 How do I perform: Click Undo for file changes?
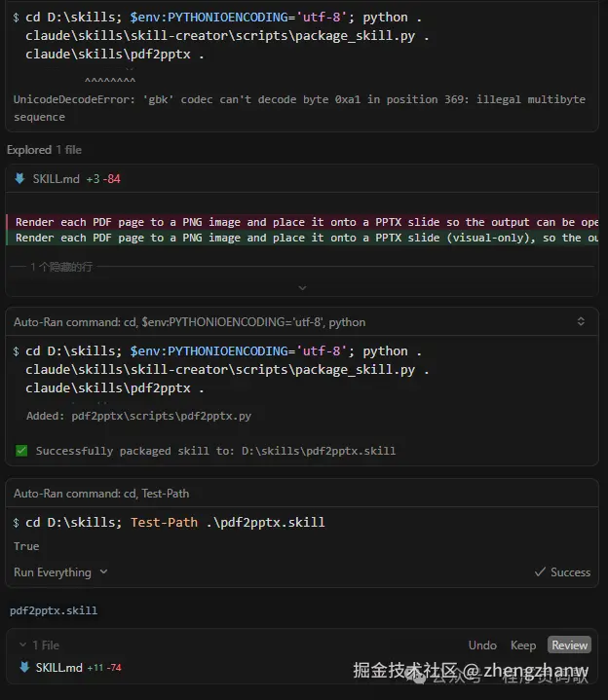482,645
